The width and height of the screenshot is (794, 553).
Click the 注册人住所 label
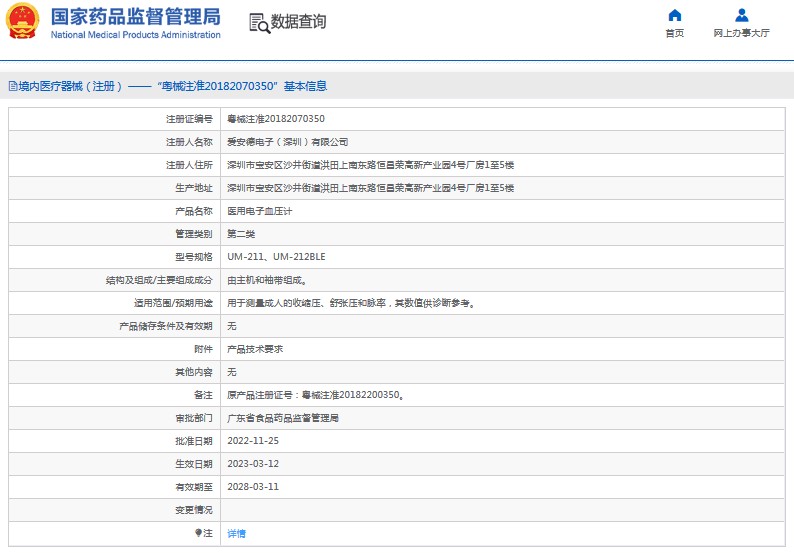[189, 165]
